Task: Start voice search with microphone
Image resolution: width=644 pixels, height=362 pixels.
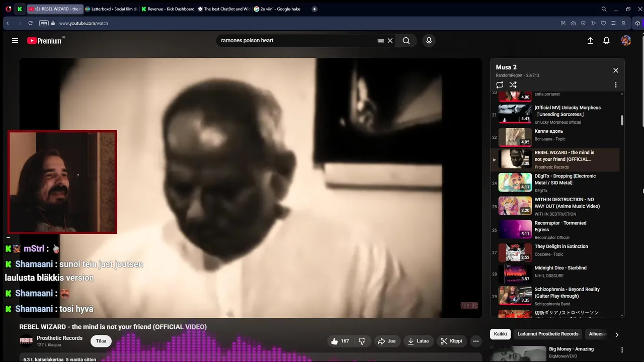Action: click(x=429, y=41)
